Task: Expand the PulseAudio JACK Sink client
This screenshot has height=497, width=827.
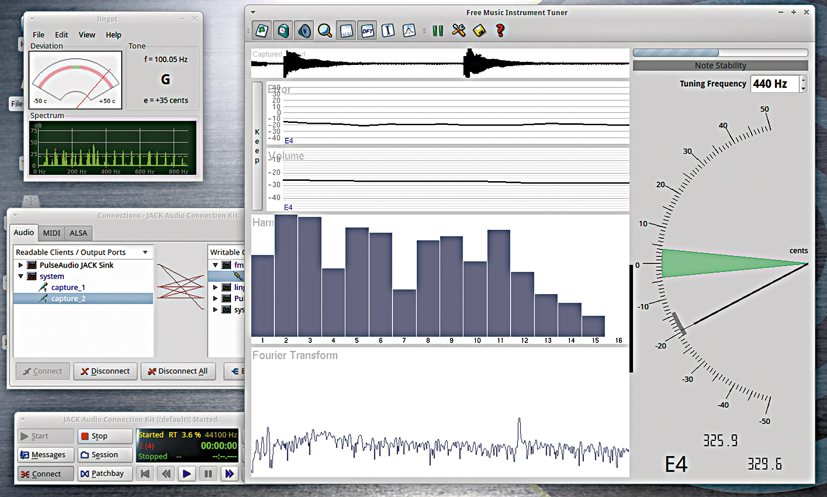Action: click(21, 265)
